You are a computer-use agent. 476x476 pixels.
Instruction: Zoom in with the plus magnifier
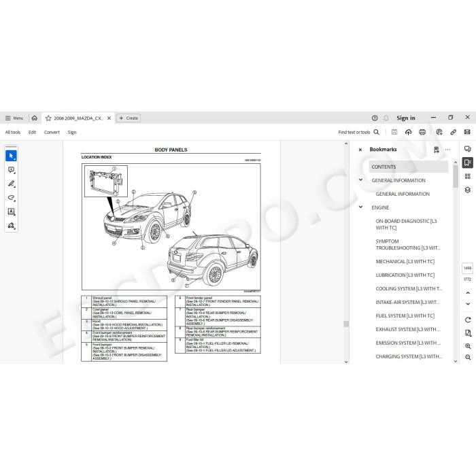pyautogui.click(x=468, y=346)
